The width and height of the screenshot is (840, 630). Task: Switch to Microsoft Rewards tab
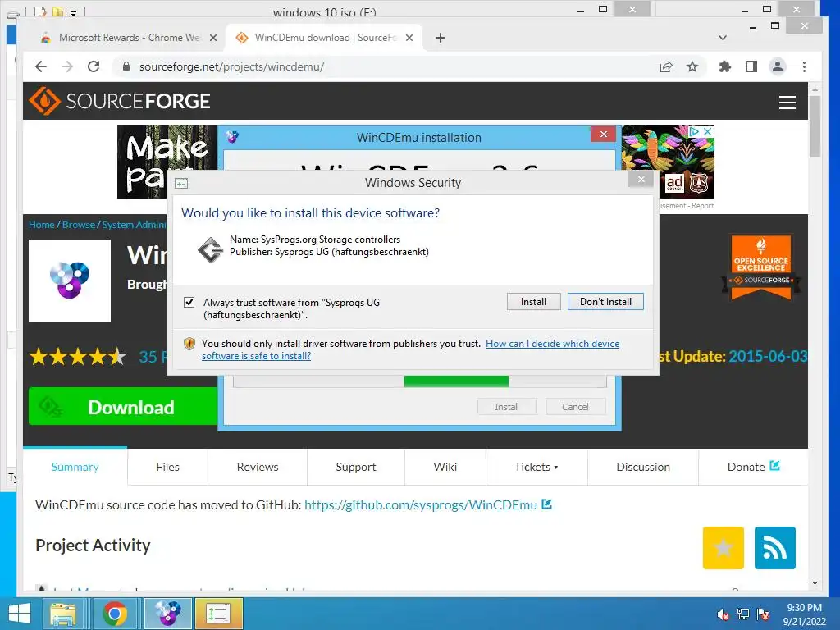tap(129, 38)
